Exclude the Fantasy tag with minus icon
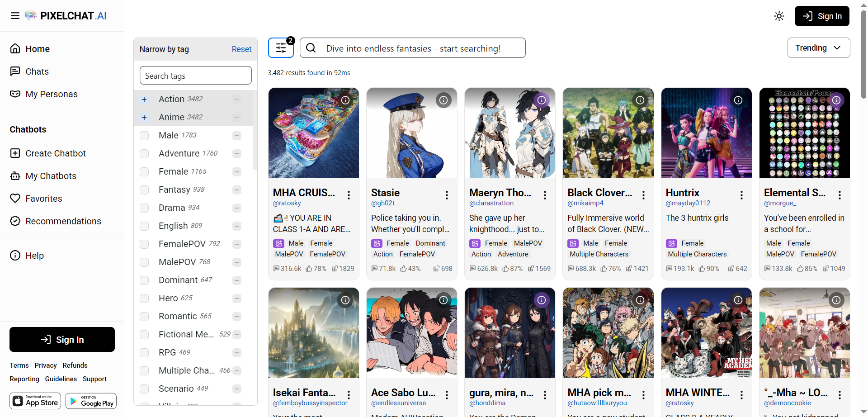The height and width of the screenshot is (417, 868). pos(237,190)
